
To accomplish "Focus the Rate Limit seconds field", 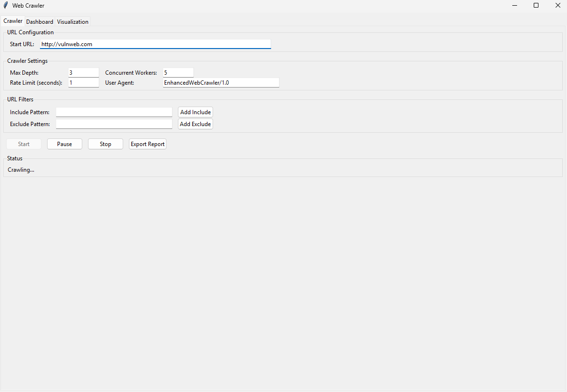I will 84,83.
